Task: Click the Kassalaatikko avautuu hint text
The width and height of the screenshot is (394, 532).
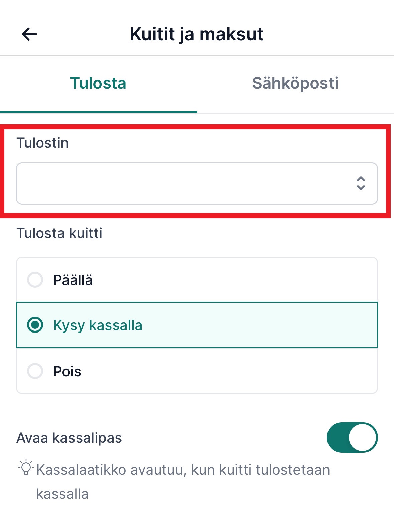Action: click(x=183, y=470)
